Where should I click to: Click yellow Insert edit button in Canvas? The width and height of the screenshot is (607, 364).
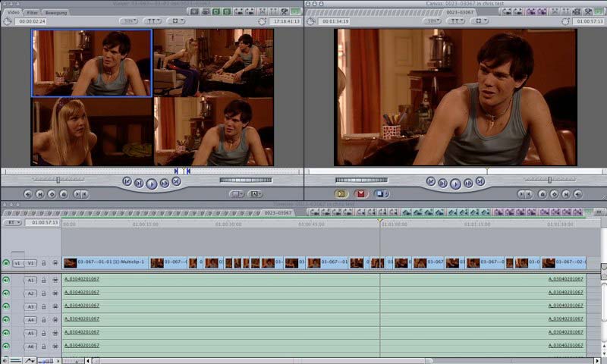click(341, 194)
